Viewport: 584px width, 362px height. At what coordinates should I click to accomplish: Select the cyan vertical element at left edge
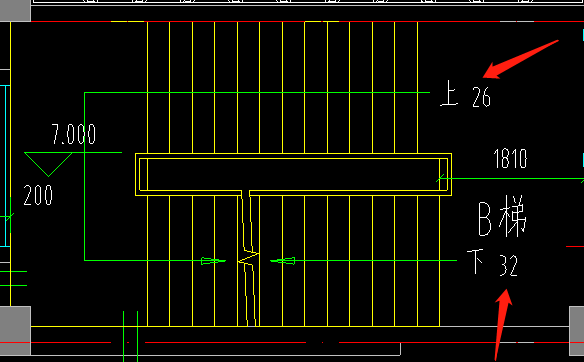pyautogui.click(x=5, y=166)
